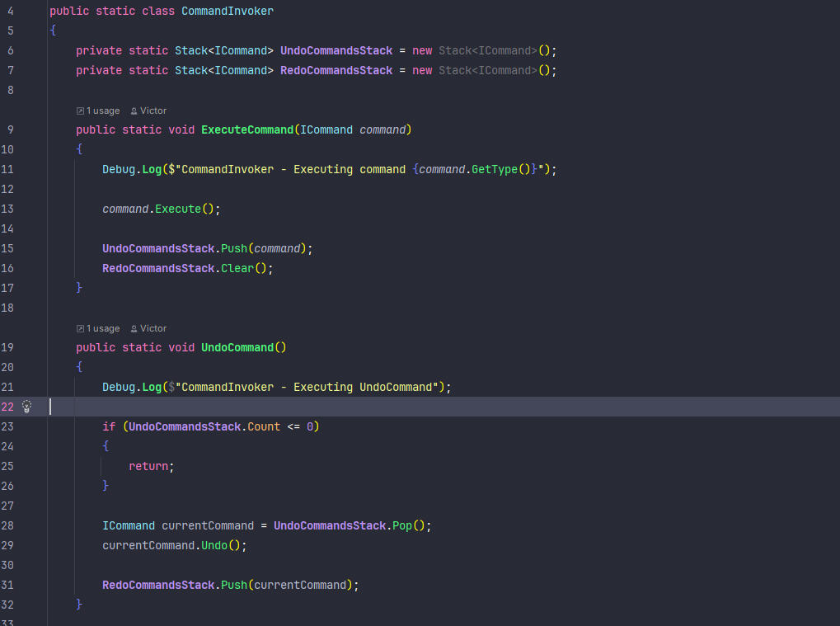
Task: Click the UndoCommand method name on line 19
Action: tap(237, 347)
